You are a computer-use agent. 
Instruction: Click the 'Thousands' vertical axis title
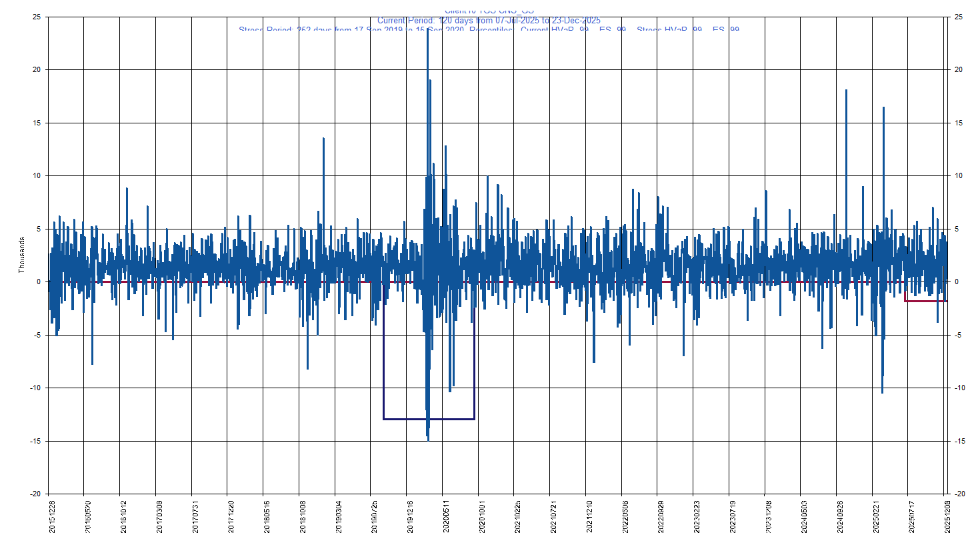pos(21,255)
